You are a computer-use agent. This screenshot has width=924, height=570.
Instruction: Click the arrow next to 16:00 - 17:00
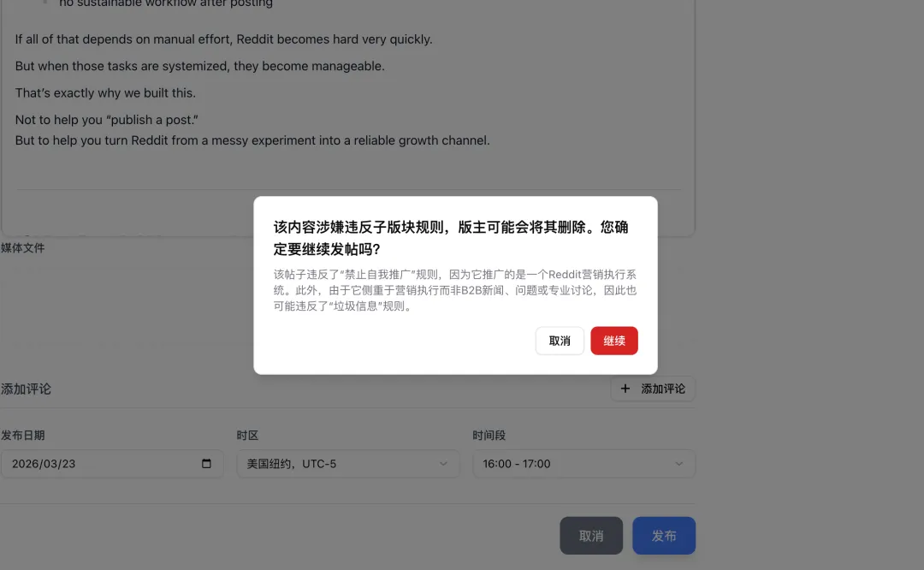(x=680, y=463)
